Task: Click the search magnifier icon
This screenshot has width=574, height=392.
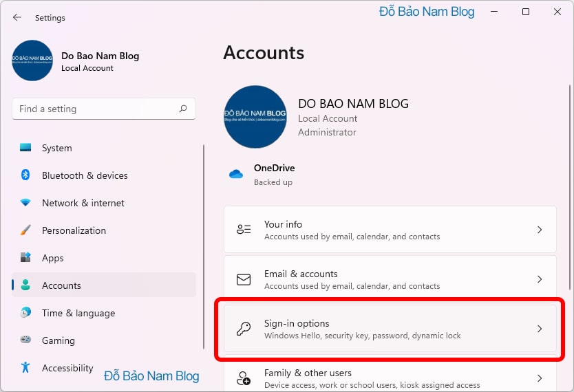Action: [183, 109]
